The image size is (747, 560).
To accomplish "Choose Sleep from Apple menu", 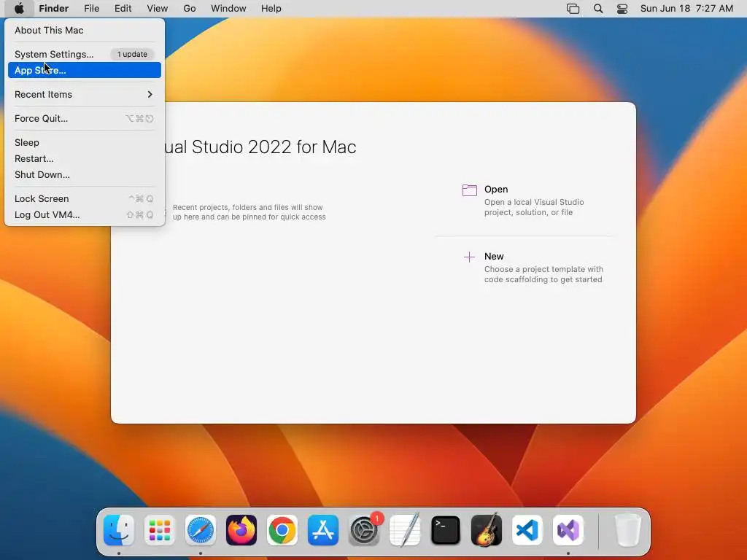I will click(x=85, y=142).
